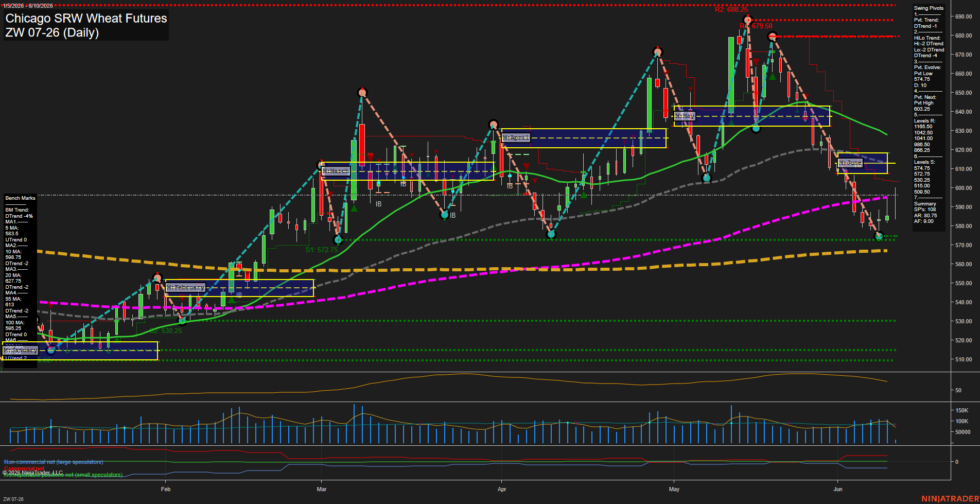Select the 'M:March' monthly label

pos(336,171)
